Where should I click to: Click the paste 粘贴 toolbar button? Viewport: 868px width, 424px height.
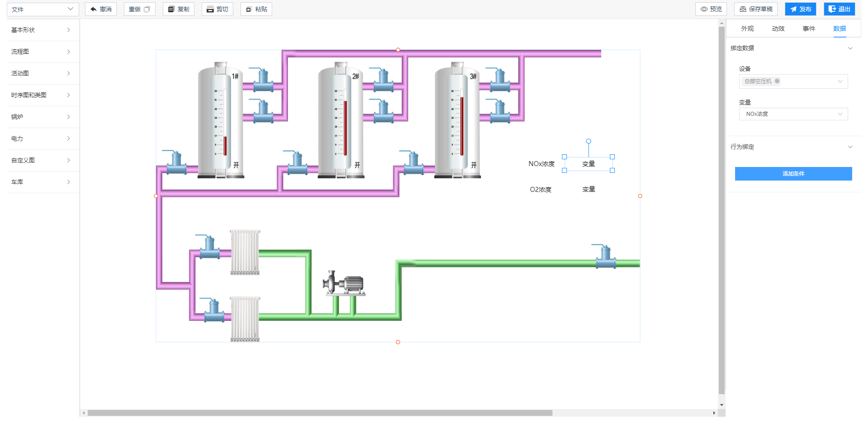coord(256,9)
